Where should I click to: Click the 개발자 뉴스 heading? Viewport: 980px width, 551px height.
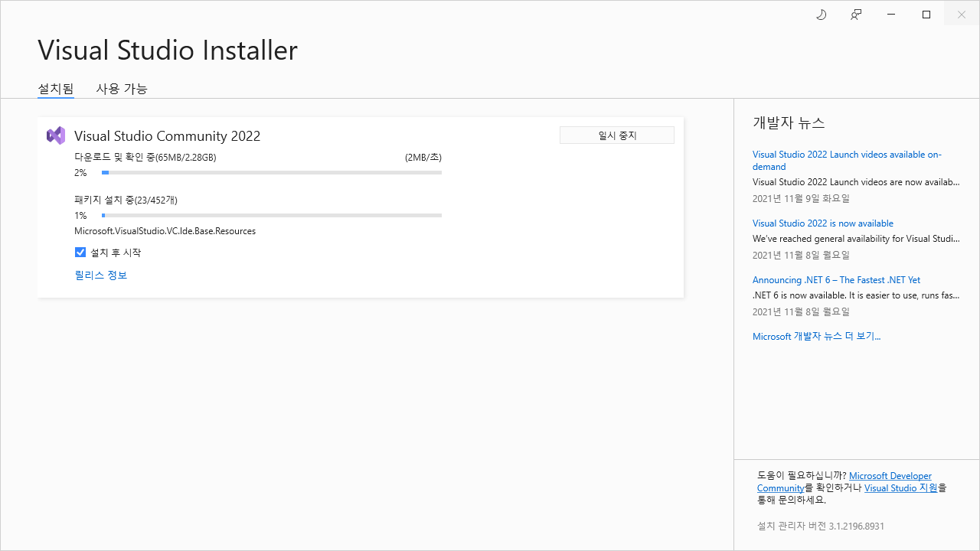tap(789, 123)
